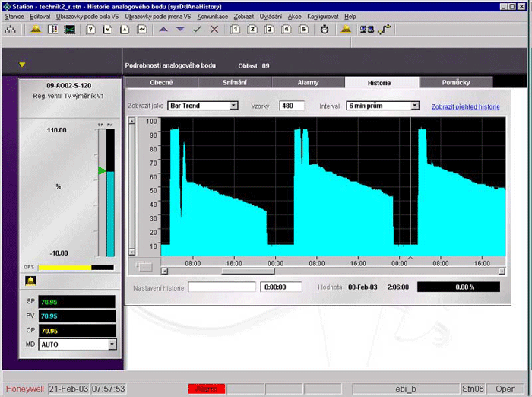This screenshot has width=532, height=397.
Task: Switch to the Alarmy tab
Action: (307, 82)
